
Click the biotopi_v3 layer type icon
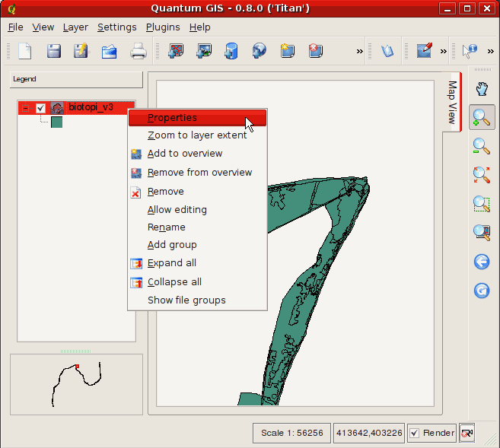(x=57, y=108)
